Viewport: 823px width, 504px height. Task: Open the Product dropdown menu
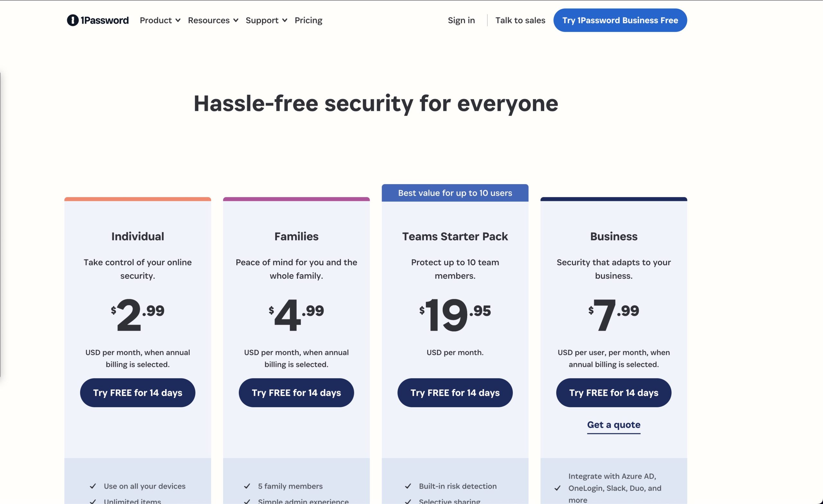tap(160, 20)
